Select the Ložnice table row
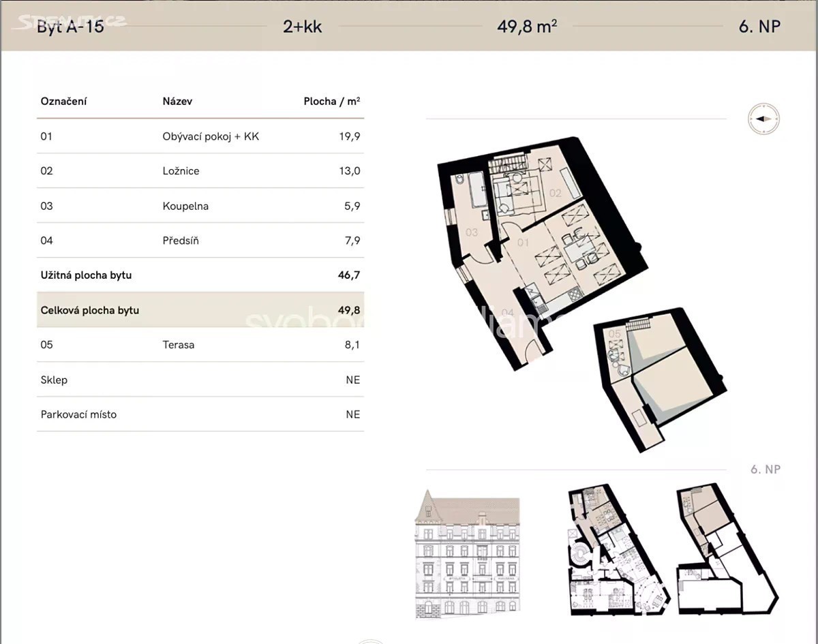This screenshot has width=818, height=644. (x=200, y=171)
